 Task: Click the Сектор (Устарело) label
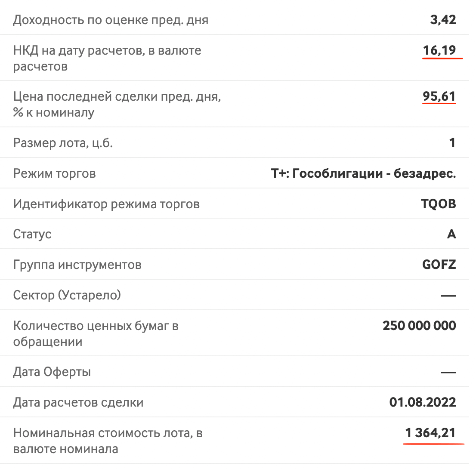[x=67, y=295]
